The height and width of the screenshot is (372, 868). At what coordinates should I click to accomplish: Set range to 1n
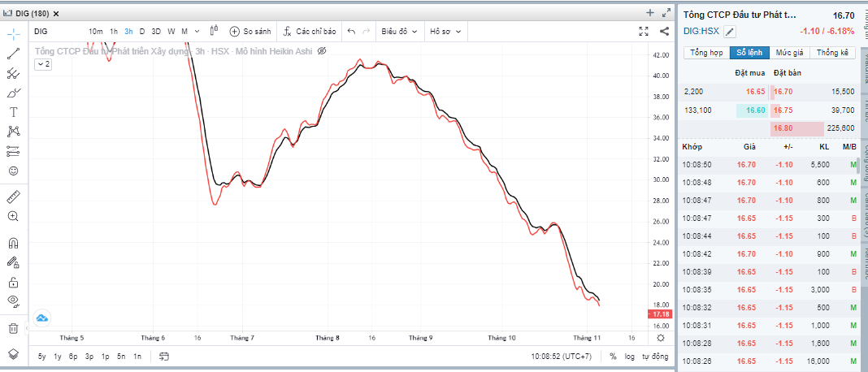137,357
